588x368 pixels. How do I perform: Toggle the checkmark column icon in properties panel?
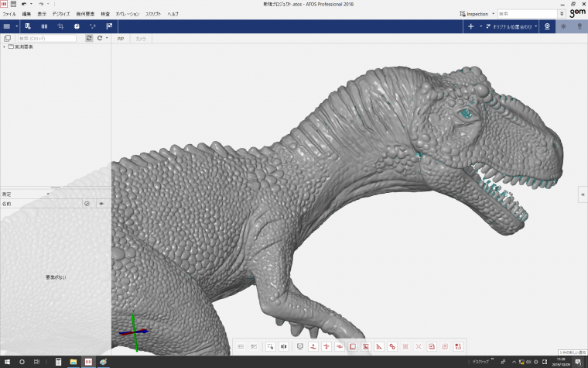tap(87, 204)
